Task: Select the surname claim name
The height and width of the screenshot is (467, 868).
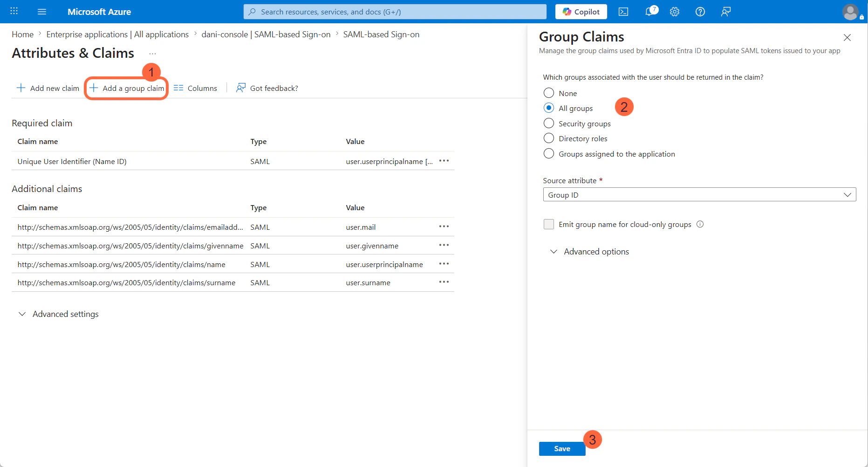Action: point(127,282)
